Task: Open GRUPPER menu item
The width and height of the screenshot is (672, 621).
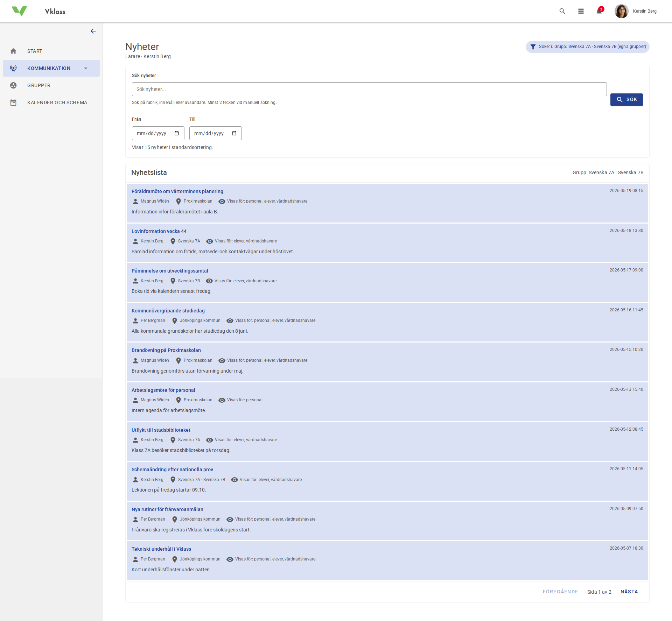Action: click(51, 85)
